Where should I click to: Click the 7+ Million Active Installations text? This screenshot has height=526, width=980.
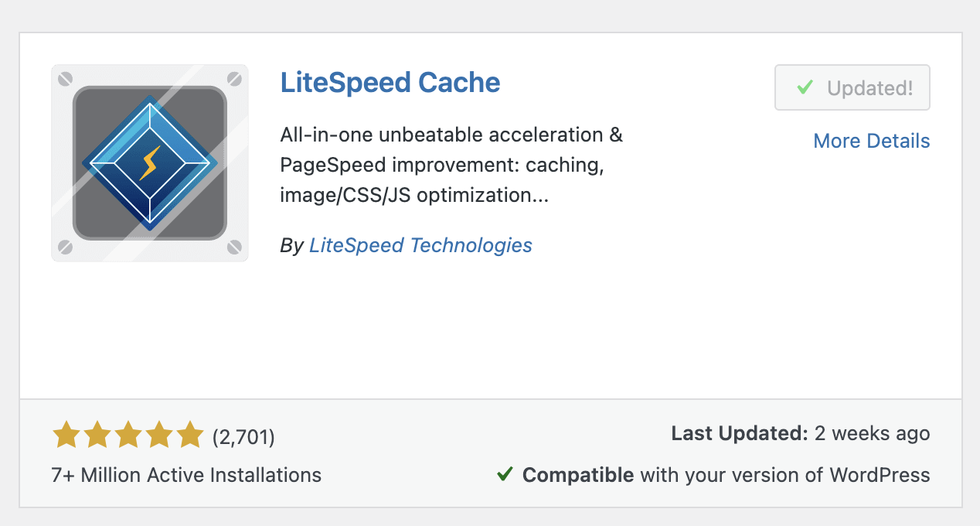185,475
